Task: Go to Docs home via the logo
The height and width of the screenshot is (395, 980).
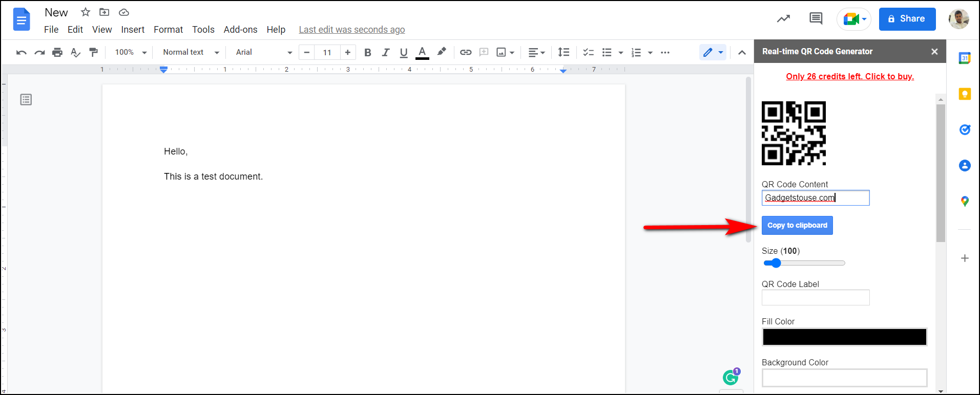Action: (22, 19)
